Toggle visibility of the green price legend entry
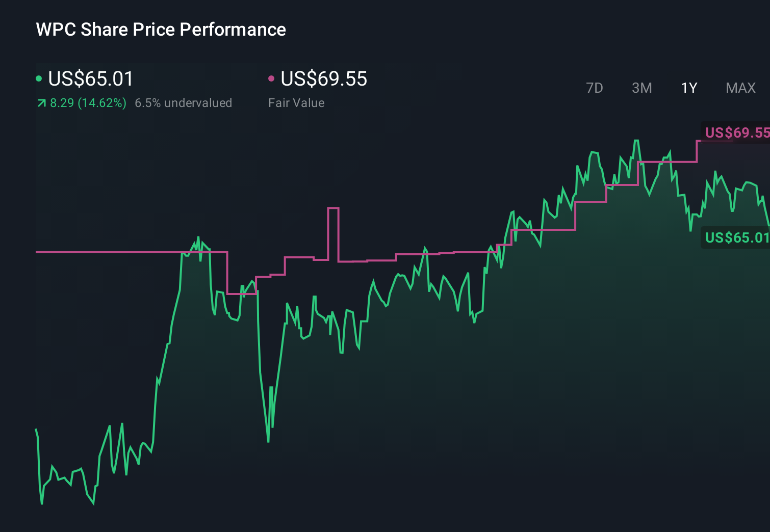Viewport: 770px width, 532px height. pyautogui.click(x=39, y=79)
